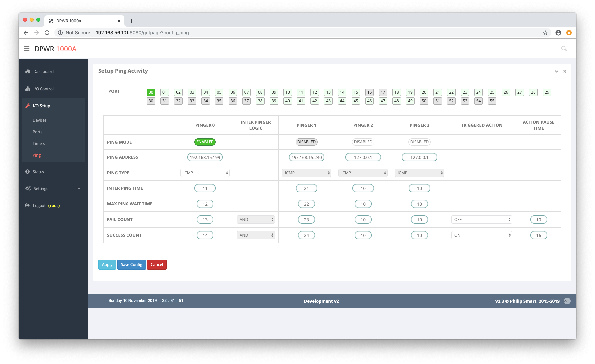Select port 17 in the port grid

click(x=383, y=92)
